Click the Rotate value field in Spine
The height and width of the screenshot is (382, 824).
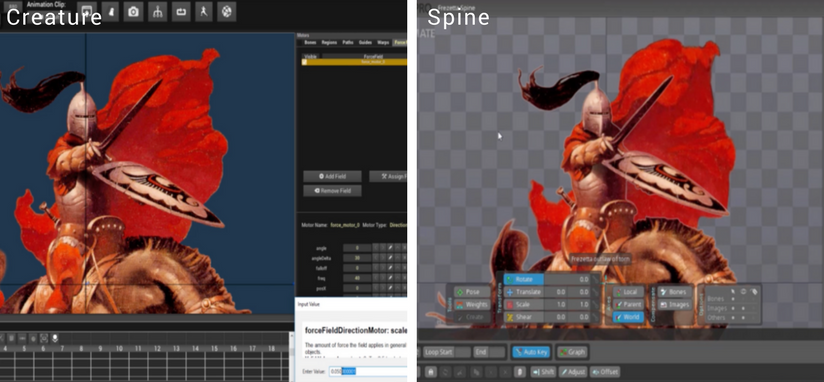tap(568, 280)
